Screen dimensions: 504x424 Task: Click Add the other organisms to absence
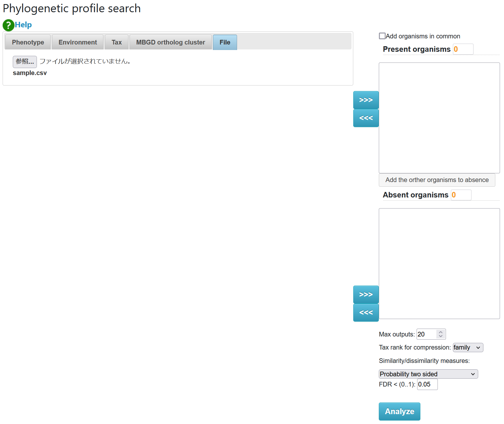coord(437,180)
